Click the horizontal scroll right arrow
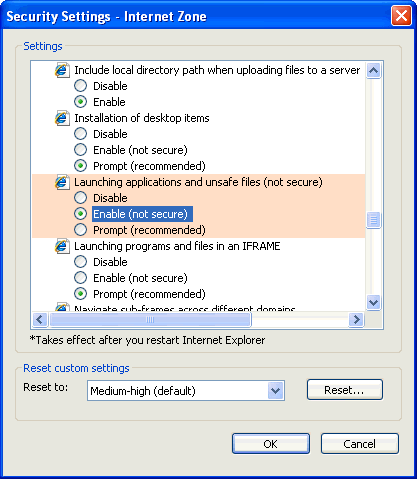The image size is (417, 479). (356, 320)
